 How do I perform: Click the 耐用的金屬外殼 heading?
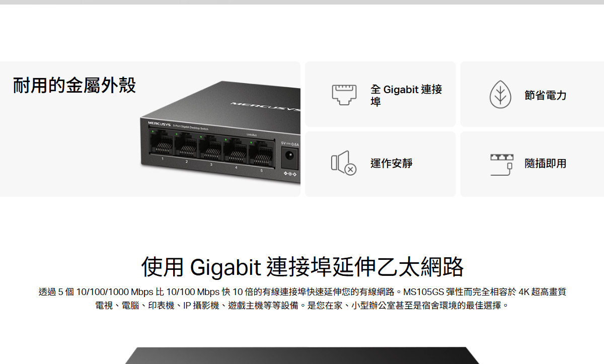click(x=74, y=85)
